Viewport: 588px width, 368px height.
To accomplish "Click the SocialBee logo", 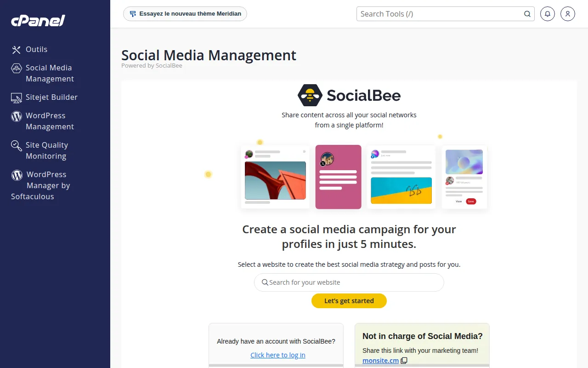I will (349, 95).
